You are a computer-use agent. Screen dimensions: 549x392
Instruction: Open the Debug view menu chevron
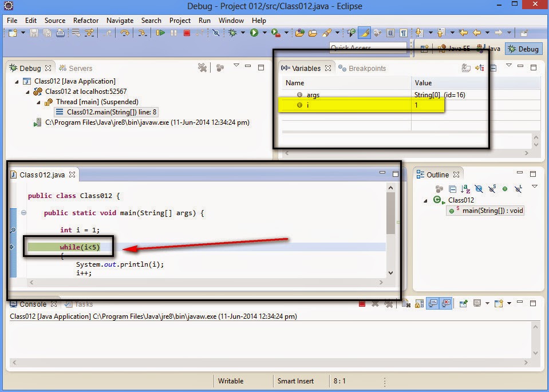(236, 67)
